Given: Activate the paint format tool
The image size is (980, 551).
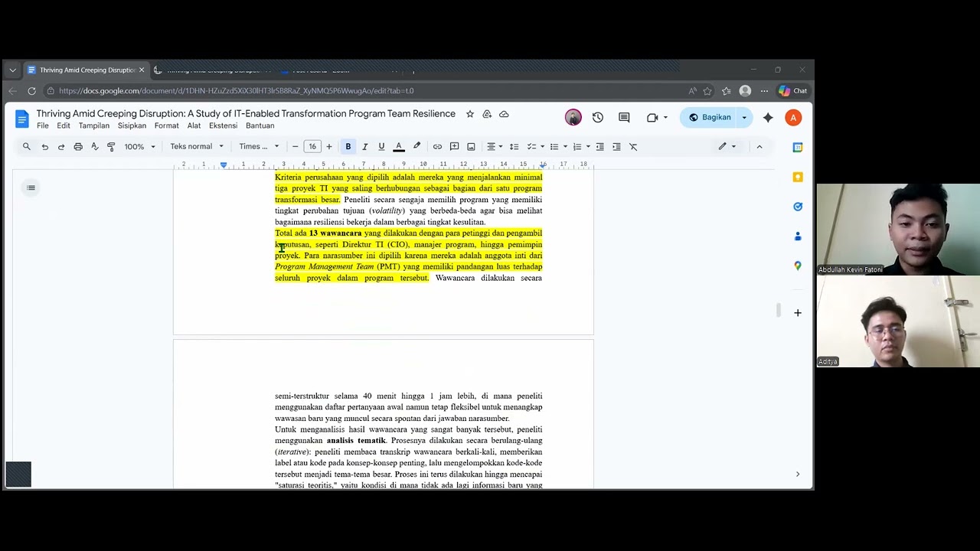Looking at the screenshot, I should click(111, 146).
